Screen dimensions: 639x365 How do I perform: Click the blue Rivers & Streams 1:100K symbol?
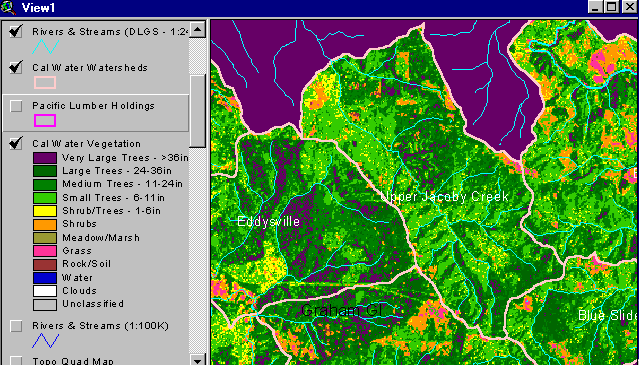point(46,341)
